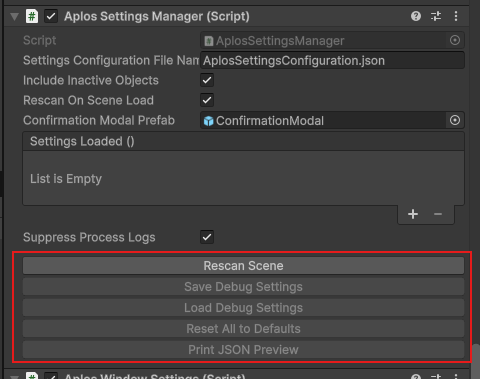Open object picker for Confirmation Modal Prefab
This screenshot has width=480, height=379.
455,120
